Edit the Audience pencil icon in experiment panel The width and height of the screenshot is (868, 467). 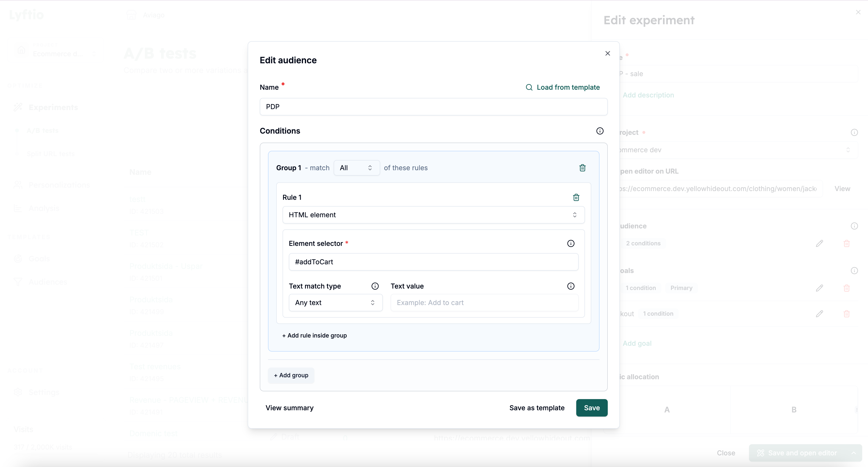pos(820,243)
